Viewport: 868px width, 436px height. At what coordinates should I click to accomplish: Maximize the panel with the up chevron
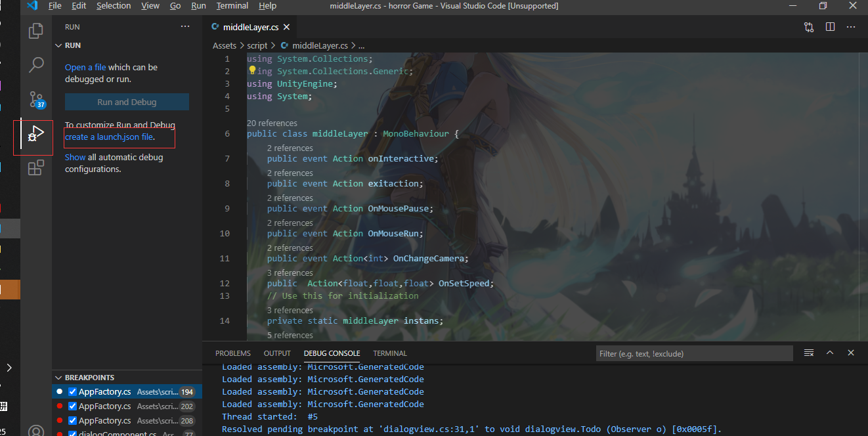click(830, 353)
